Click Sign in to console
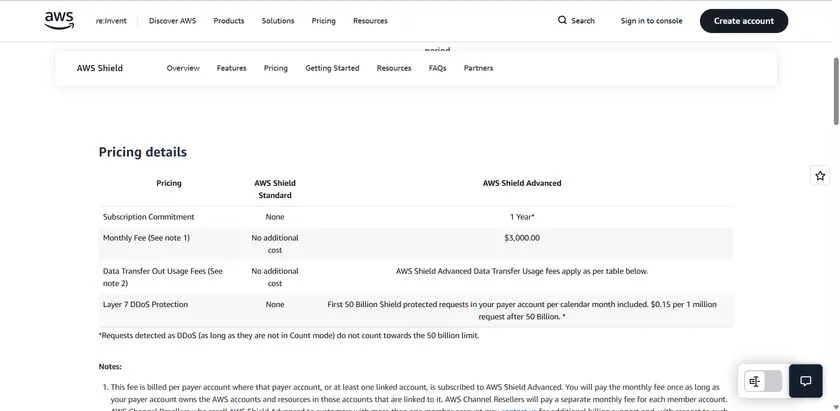The height and width of the screenshot is (411, 840). [x=651, y=21]
